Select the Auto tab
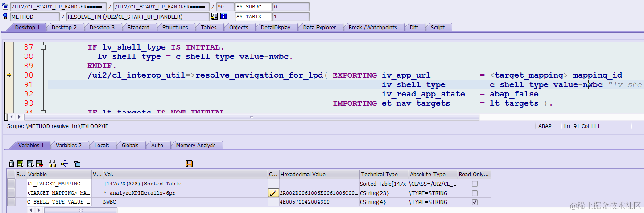The image size is (644, 213). 157,145
